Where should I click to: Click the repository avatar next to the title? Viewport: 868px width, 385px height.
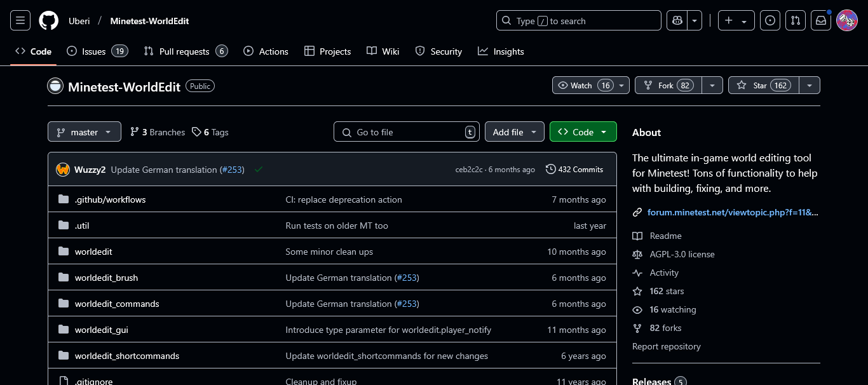[x=56, y=86]
